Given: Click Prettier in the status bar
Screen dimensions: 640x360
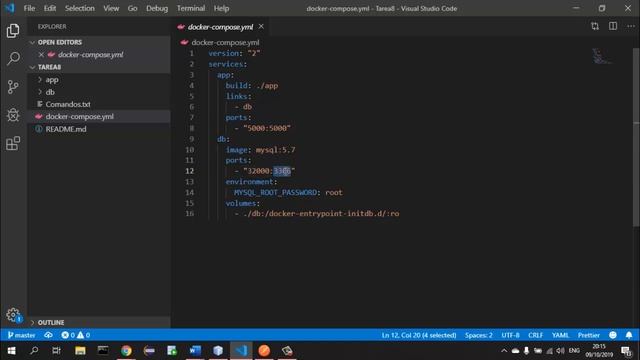Looking at the screenshot, I should (x=589, y=335).
